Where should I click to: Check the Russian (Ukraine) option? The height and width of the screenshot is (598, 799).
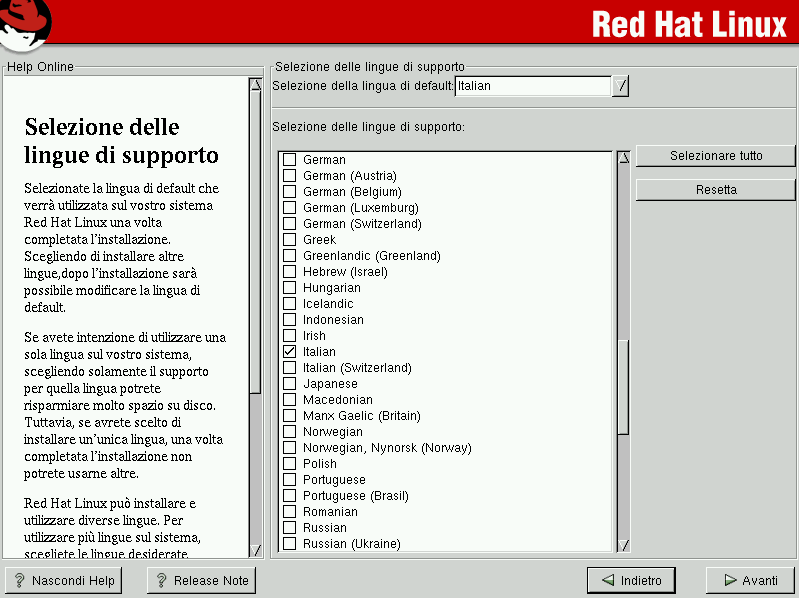(x=290, y=544)
